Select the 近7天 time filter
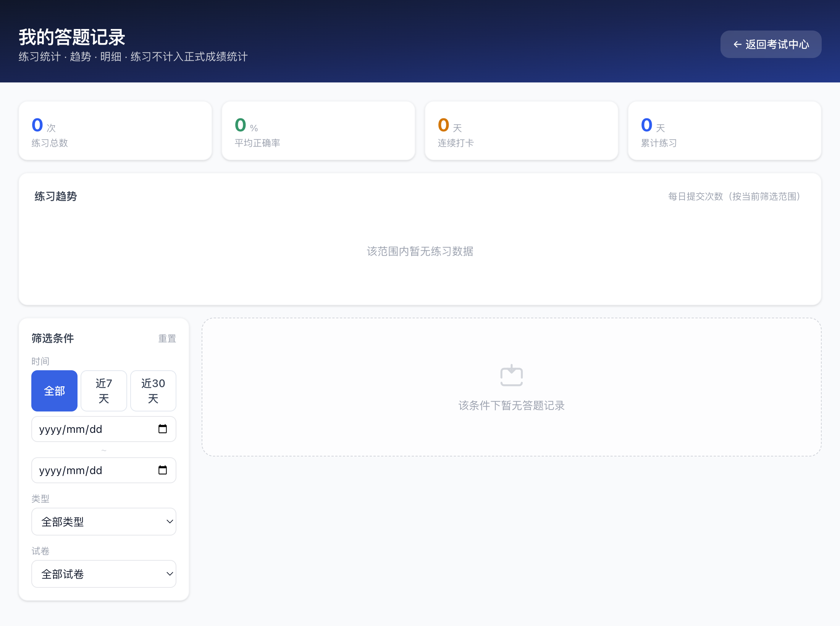Image resolution: width=840 pixels, height=626 pixels. [104, 391]
